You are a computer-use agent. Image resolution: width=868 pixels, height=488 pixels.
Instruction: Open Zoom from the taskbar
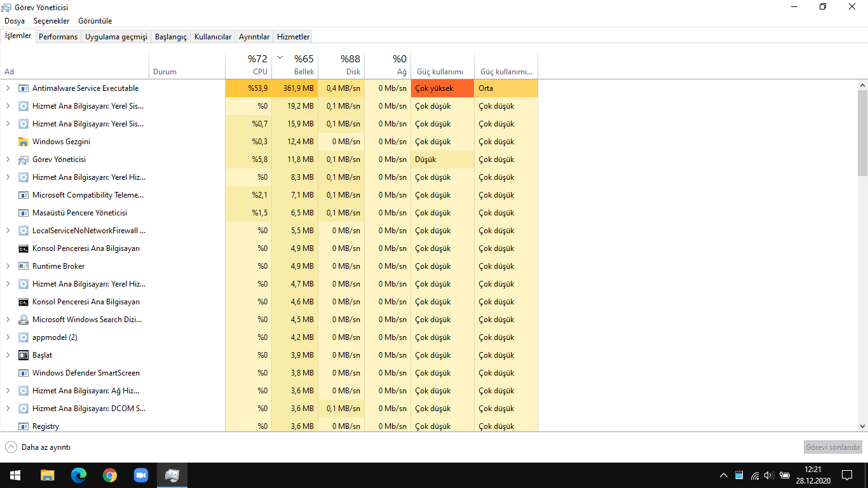(x=140, y=475)
